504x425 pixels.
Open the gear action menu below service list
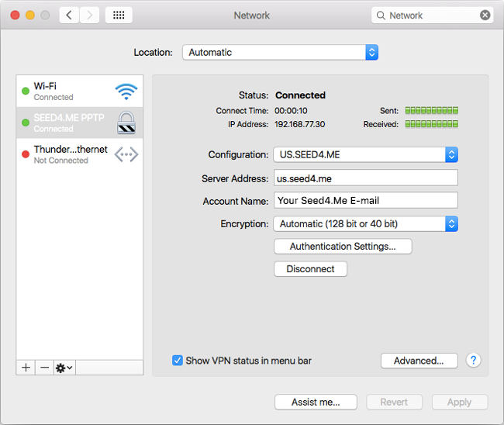(64, 368)
